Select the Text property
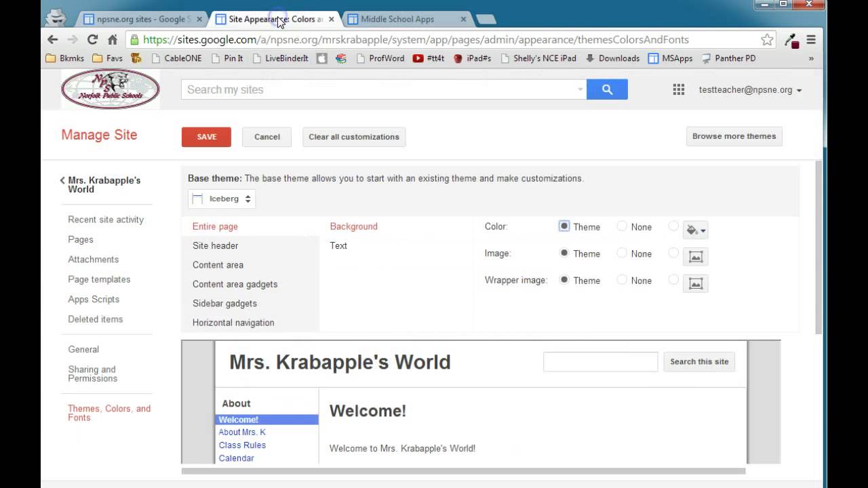868x488 pixels. [x=338, y=245]
